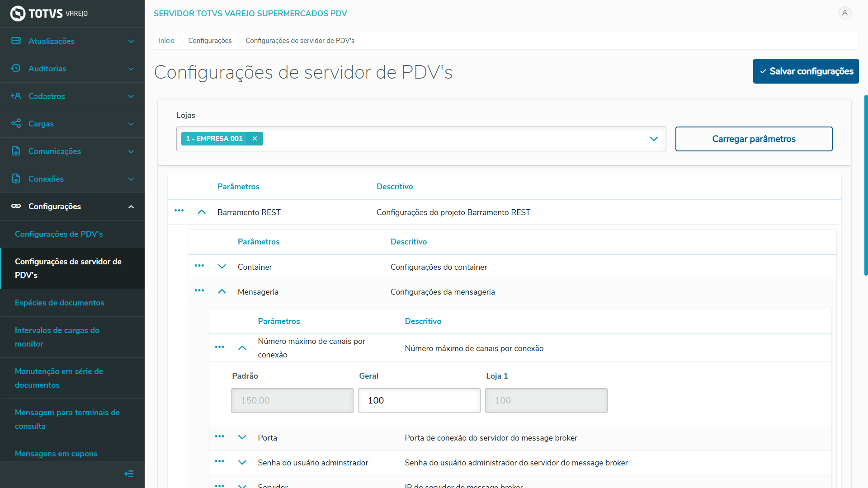Expand the Container parameter row
This screenshot has width=868, height=488.
222,267
